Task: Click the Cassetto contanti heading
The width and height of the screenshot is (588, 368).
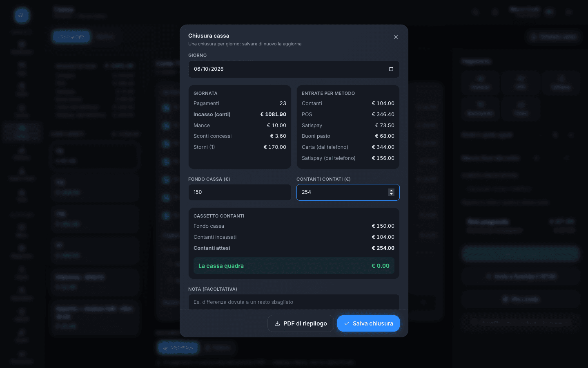Action: click(x=219, y=216)
